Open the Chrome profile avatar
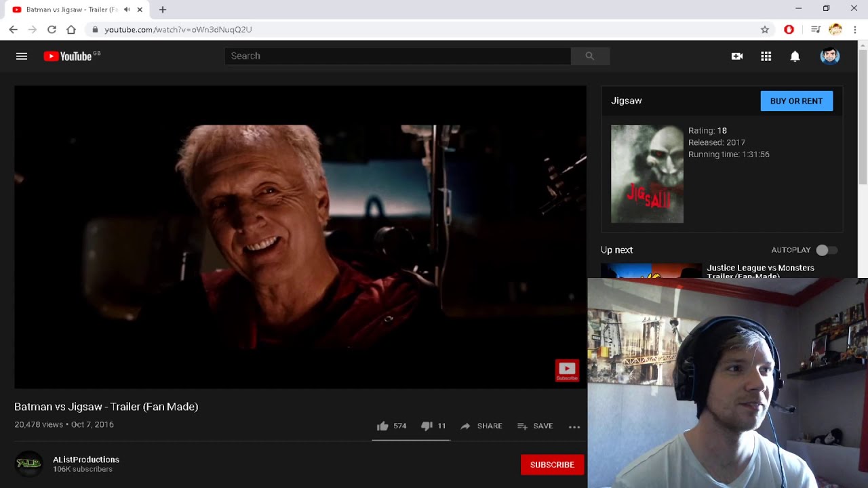 [835, 30]
